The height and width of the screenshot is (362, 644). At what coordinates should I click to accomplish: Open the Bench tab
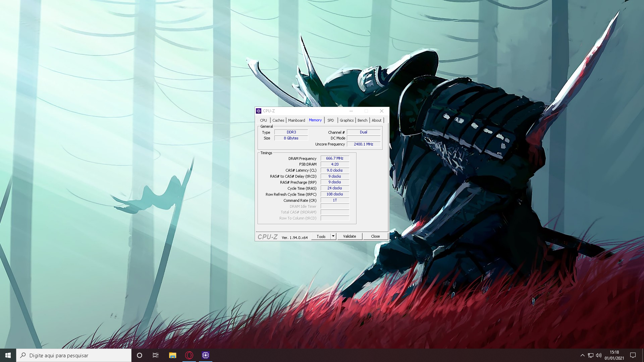362,120
